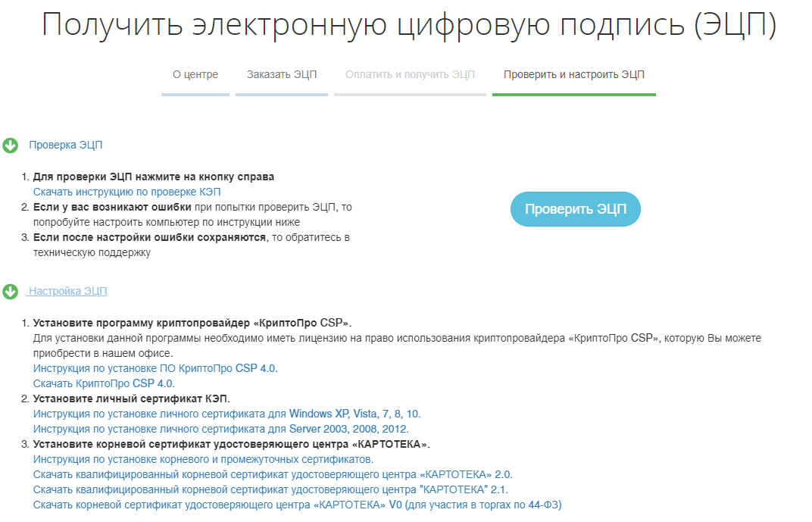812x522 pixels.
Task: Download КриптоПро CSP 4.0 link
Action: [x=104, y=383]
